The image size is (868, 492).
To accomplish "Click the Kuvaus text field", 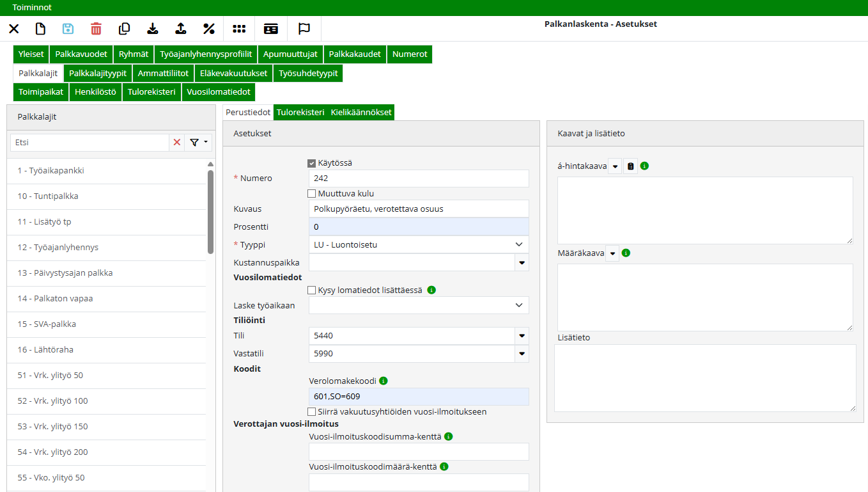I will (x=419, y=209).
